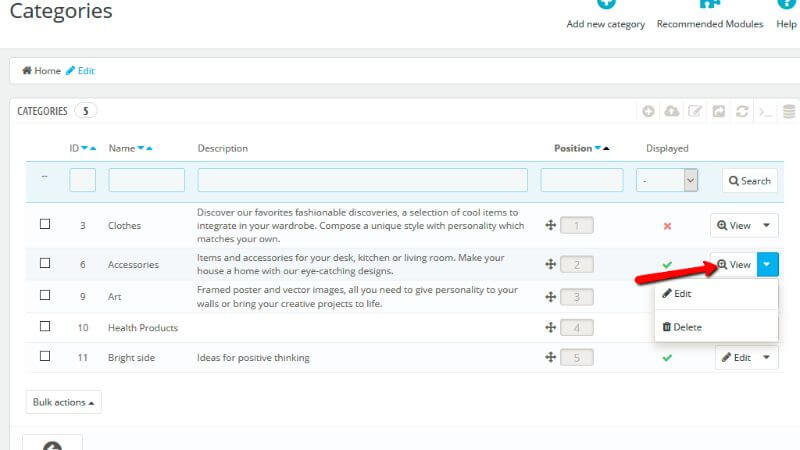Image resolution: width=800 pixels, height=450 pixels.
Task: Check the Clothes row checkbox
Action: [45, 224]
